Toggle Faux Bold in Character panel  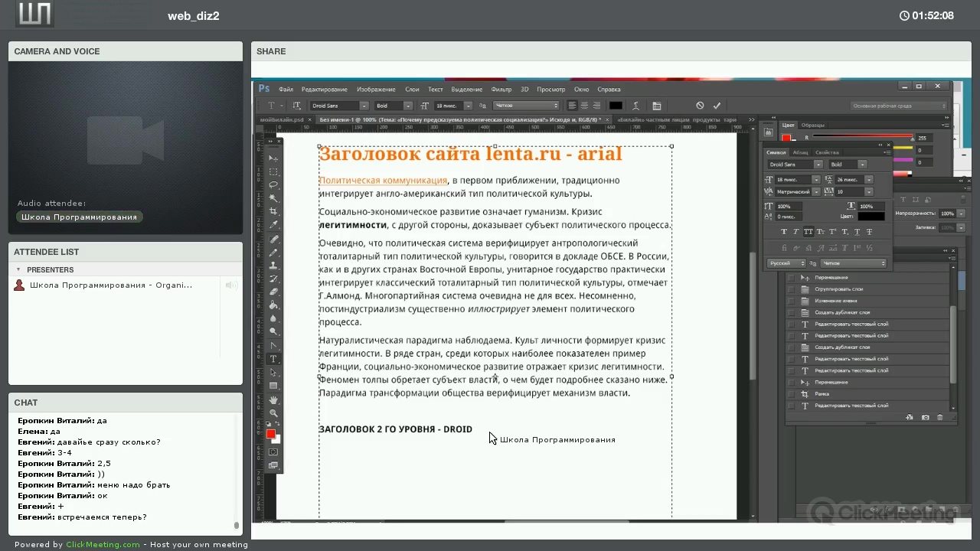784,232
